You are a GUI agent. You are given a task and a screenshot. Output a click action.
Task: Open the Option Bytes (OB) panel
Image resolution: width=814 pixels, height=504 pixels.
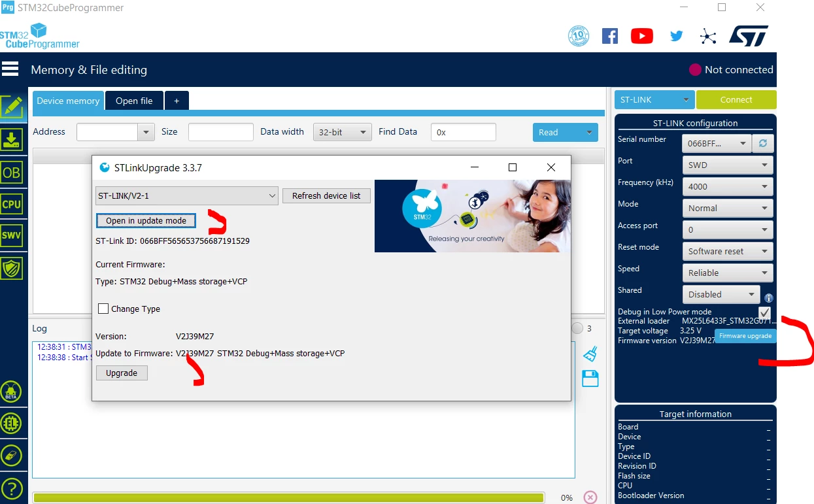[x=12, y=173]
